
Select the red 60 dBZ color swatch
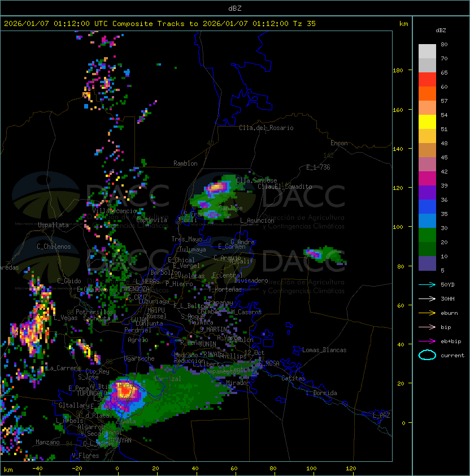[x=427, y=80]
